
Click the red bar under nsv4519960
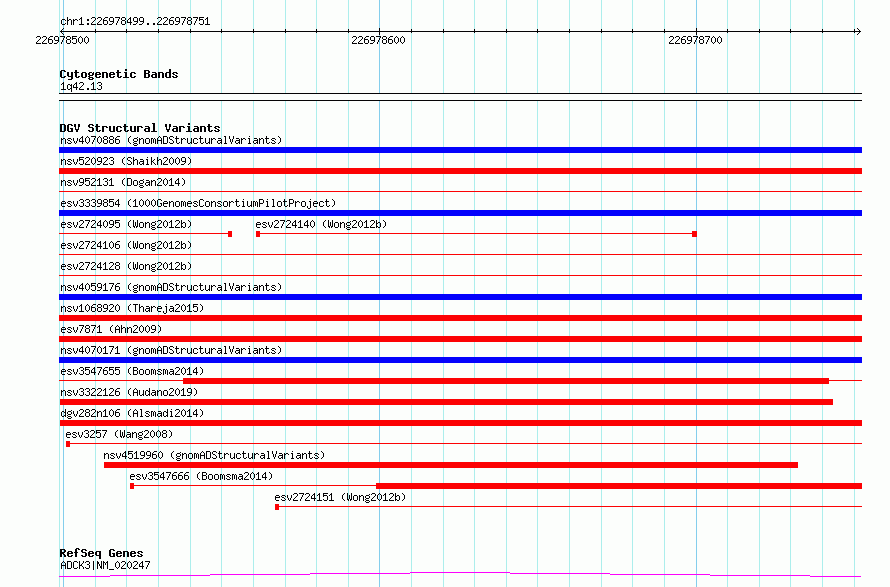coord(451,465)
